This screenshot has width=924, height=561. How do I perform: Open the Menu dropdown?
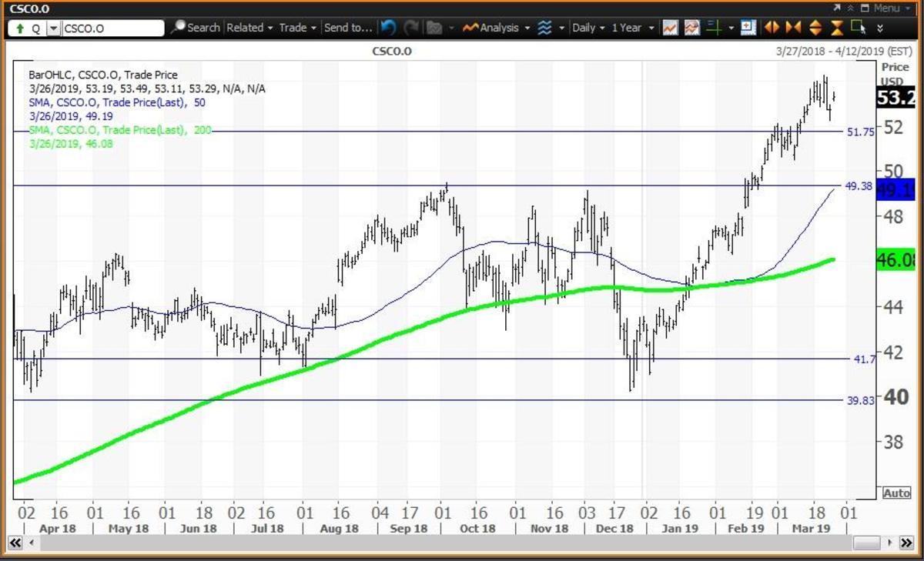tap(891, 8)
